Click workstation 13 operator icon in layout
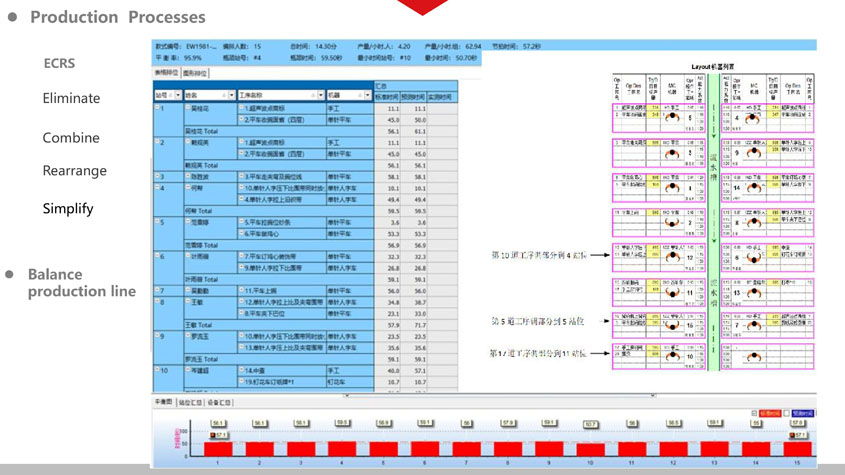The height and width of the screenshot is (475, 845). tap(754, 293)
